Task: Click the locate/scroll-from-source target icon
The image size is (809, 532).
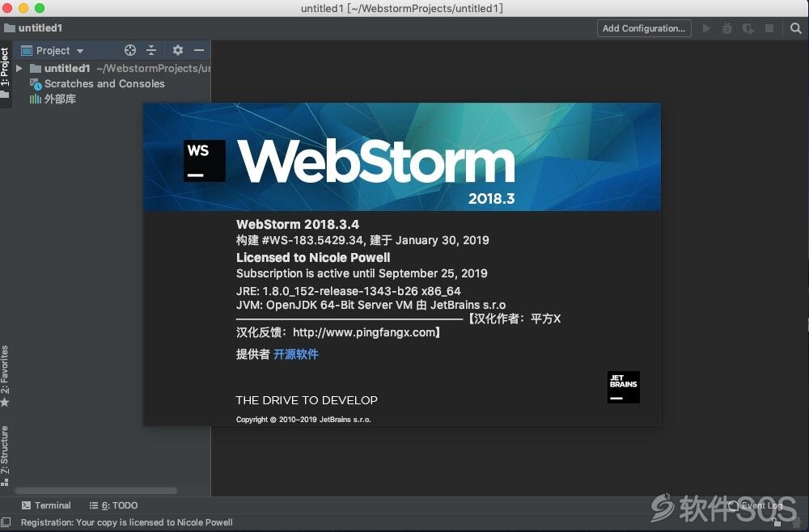Action: point(130,50)
